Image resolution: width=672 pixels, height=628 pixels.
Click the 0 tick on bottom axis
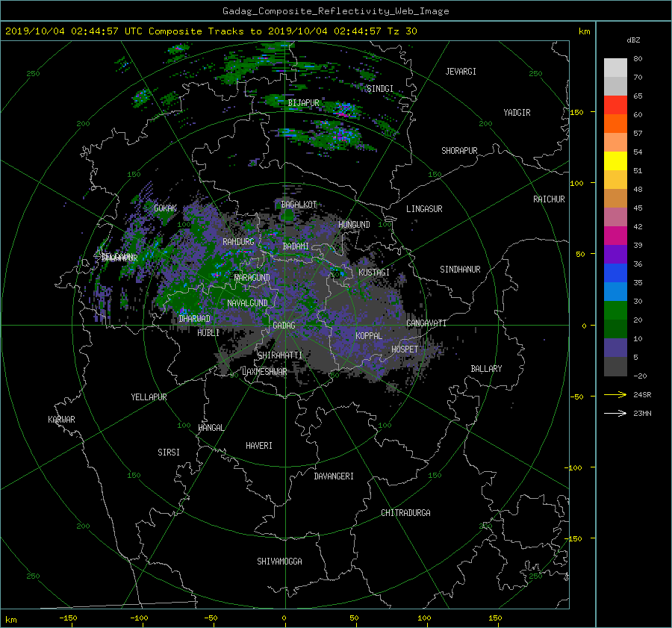tap(284, 618)
